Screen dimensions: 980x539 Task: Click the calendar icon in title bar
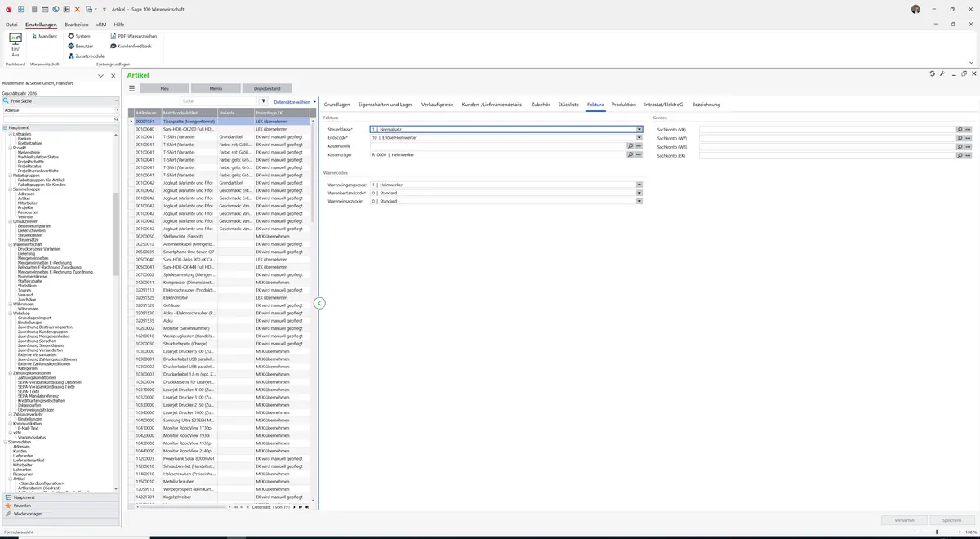point(44,9)
